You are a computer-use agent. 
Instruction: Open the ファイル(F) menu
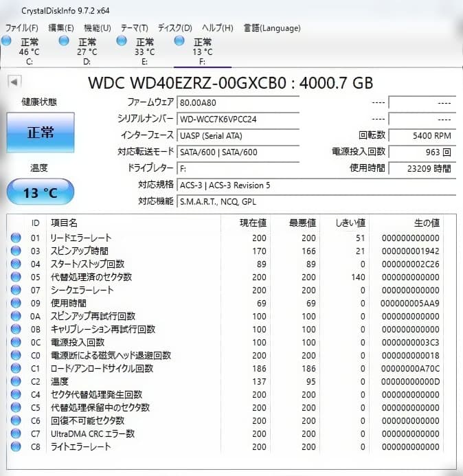[21, 28]
